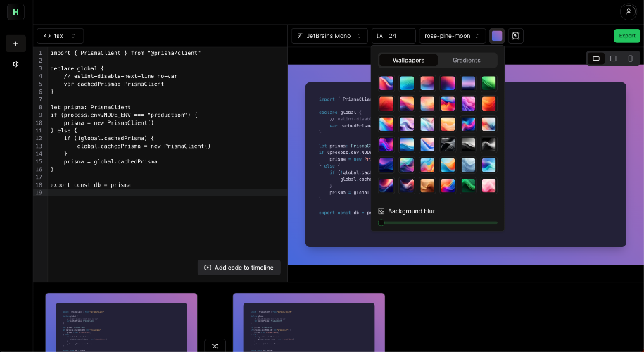644x352 pixels.
Task: Click the padding frame icon beside background swatch
Action: click(x=515, y=36)
